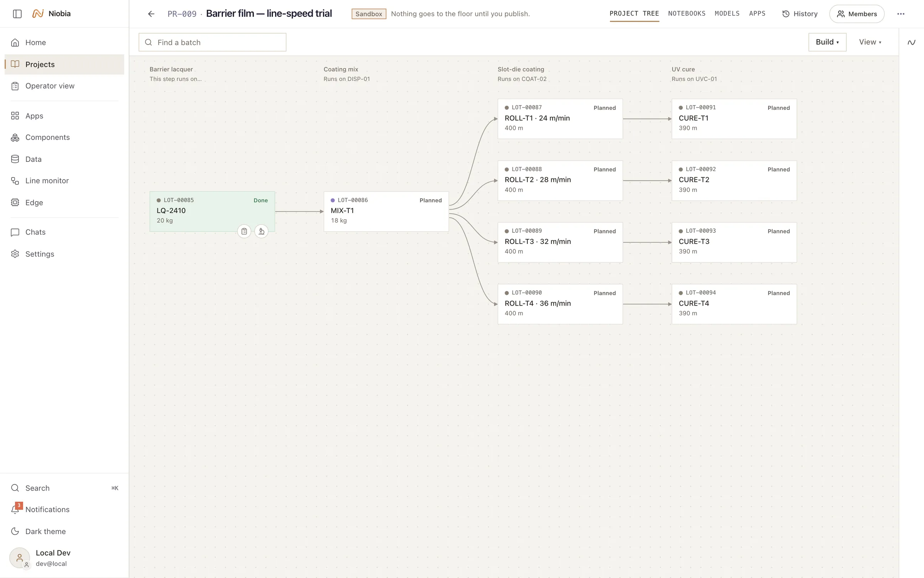Image resolution: width=924 pixels, height=578 pixels.
Task: Open the History view
Action: point(800,14)
